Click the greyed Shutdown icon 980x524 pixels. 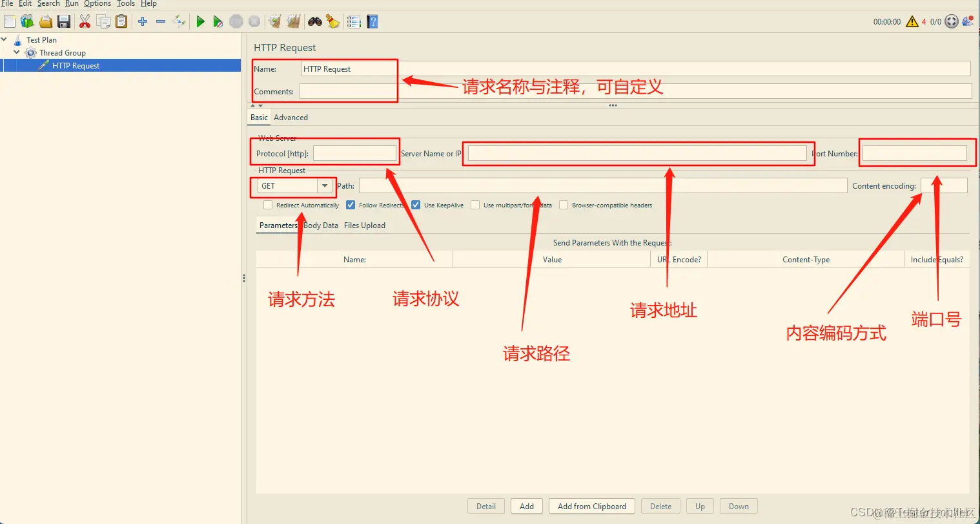[255, 21]
